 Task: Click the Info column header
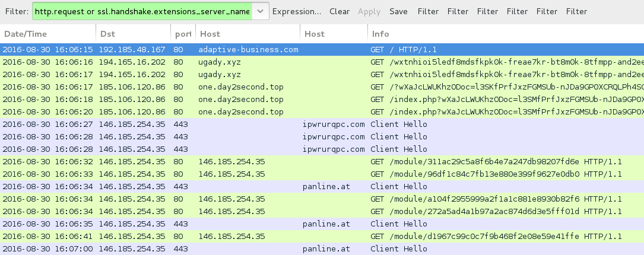[380, 34]
